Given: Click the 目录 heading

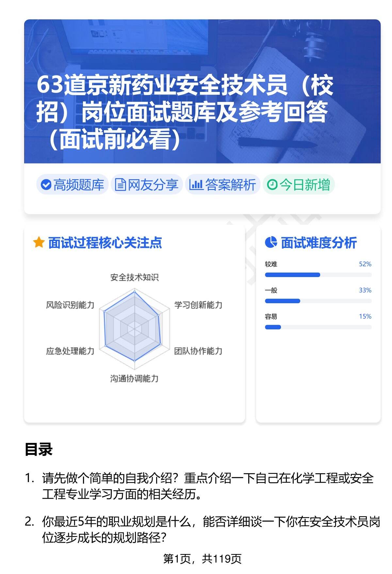Looking at the screenshot, I should pos(39,449).
